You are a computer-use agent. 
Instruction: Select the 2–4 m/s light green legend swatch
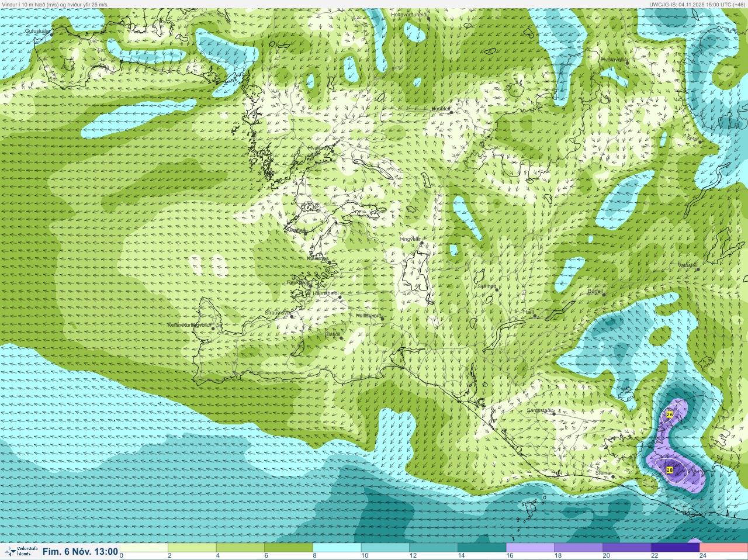pyautogui.click(x=192, y=548)
